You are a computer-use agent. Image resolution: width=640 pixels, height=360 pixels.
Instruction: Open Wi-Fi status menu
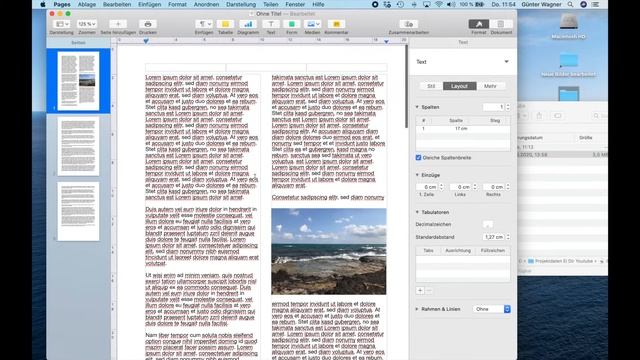[x=439, y=4]
